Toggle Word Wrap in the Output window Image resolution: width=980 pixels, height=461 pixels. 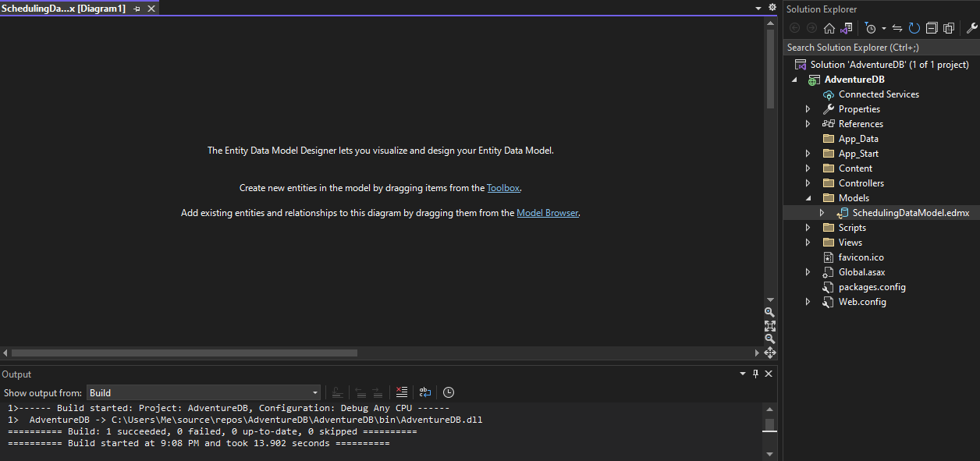tap(424, 392)
